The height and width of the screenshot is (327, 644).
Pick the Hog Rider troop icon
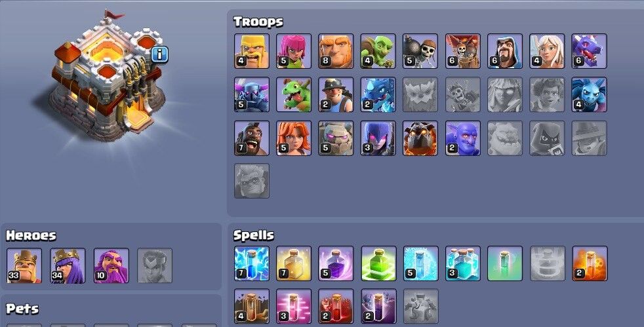(252, 138)
